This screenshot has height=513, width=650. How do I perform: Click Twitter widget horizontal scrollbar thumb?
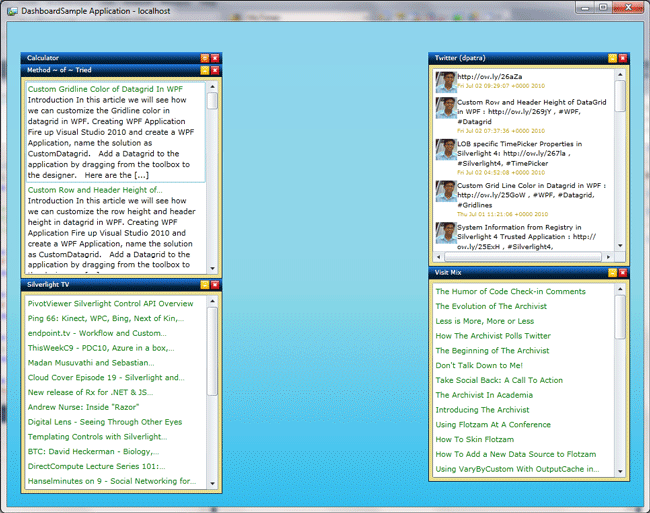[x=523, y=257]
